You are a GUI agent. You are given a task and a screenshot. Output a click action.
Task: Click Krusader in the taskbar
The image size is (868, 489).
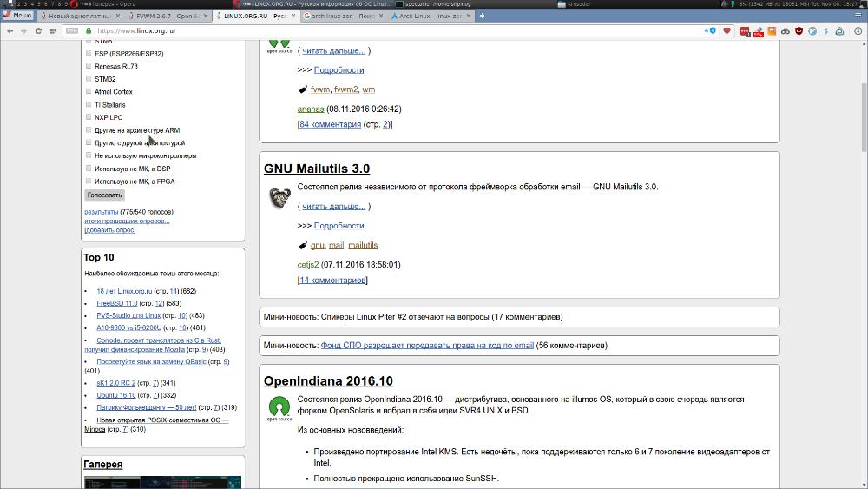574,3
